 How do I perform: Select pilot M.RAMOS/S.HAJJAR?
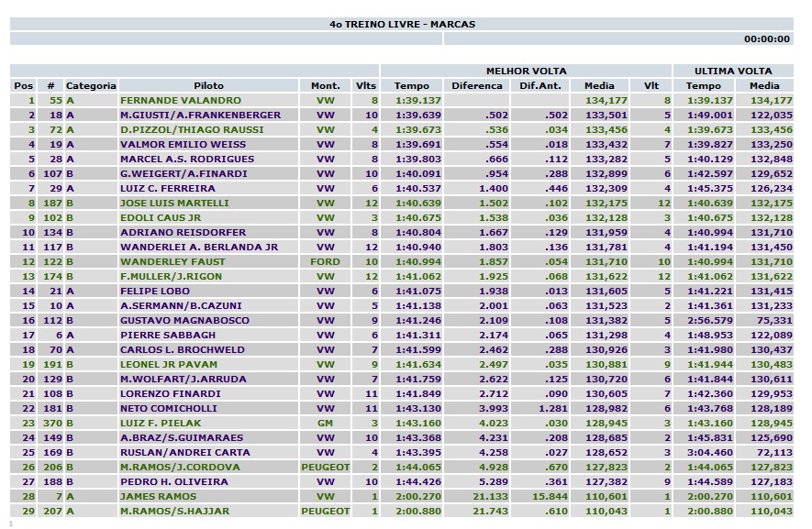[x=174, y=511]
